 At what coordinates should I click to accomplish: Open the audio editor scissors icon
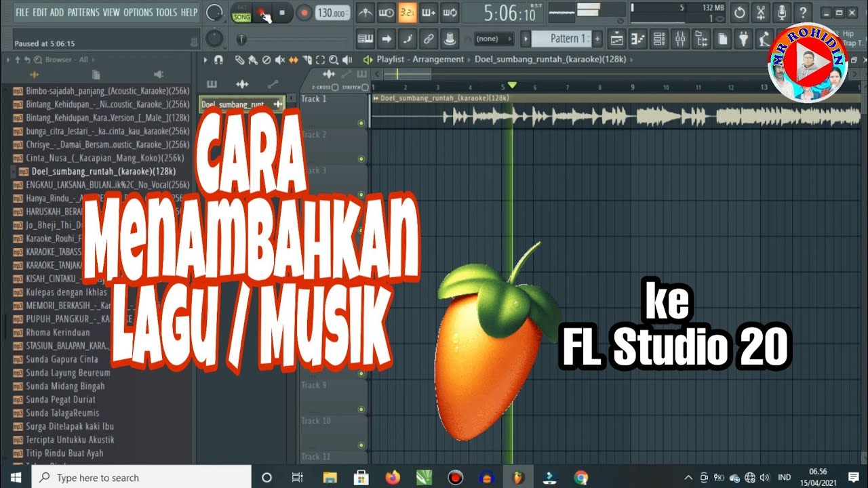tap(761, 12)
